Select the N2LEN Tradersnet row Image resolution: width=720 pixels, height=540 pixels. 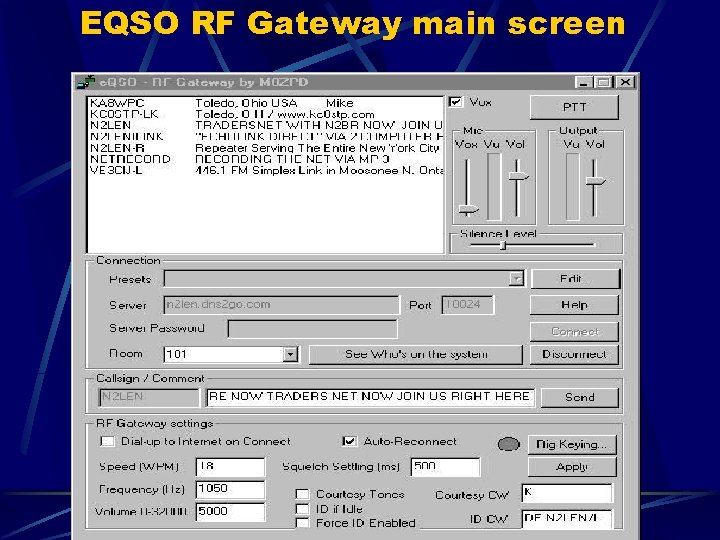(265, 125)
